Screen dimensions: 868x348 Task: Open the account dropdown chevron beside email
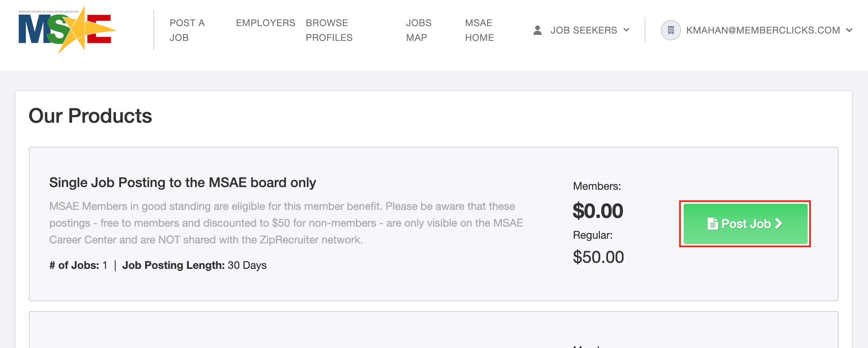[x=849, y=31]
